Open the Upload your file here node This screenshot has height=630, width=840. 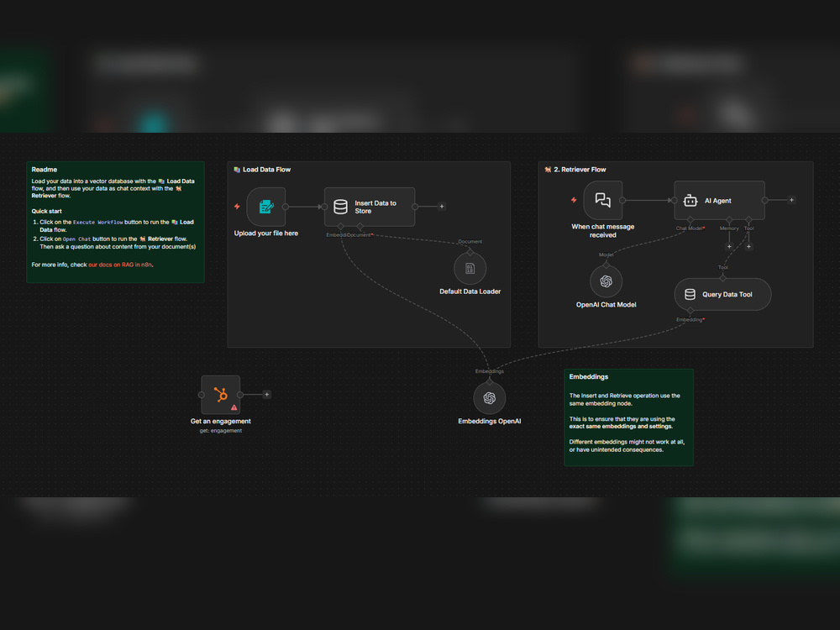tap(265, 207)
